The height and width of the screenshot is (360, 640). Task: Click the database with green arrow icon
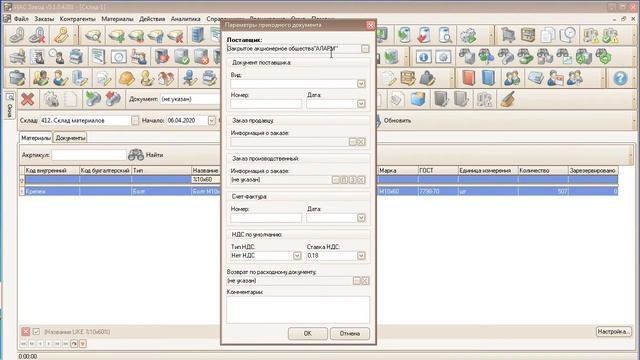[404, 36]
